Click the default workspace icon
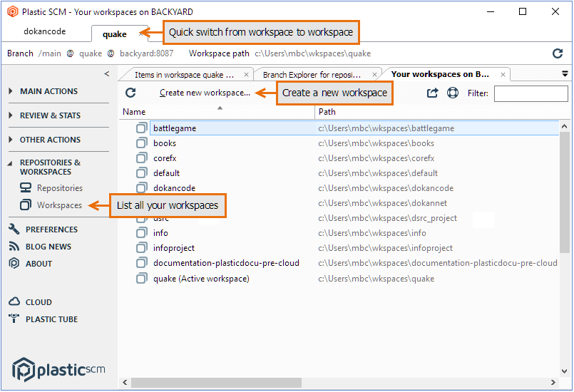 (142, 172)
